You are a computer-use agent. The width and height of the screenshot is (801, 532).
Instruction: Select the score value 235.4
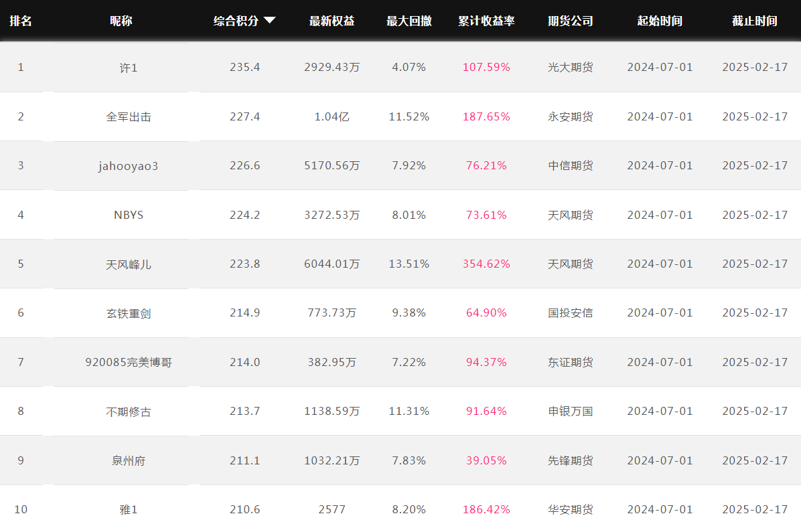click(245, 68)
